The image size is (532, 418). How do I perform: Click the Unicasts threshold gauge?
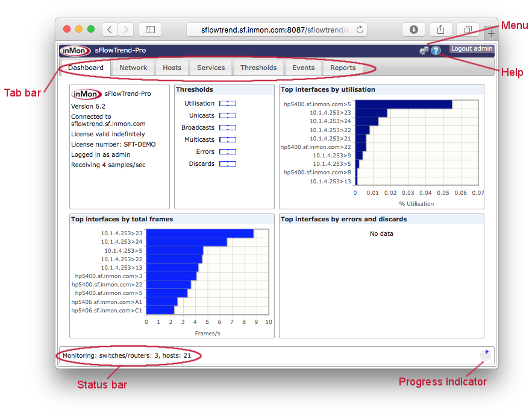[228, 115]
